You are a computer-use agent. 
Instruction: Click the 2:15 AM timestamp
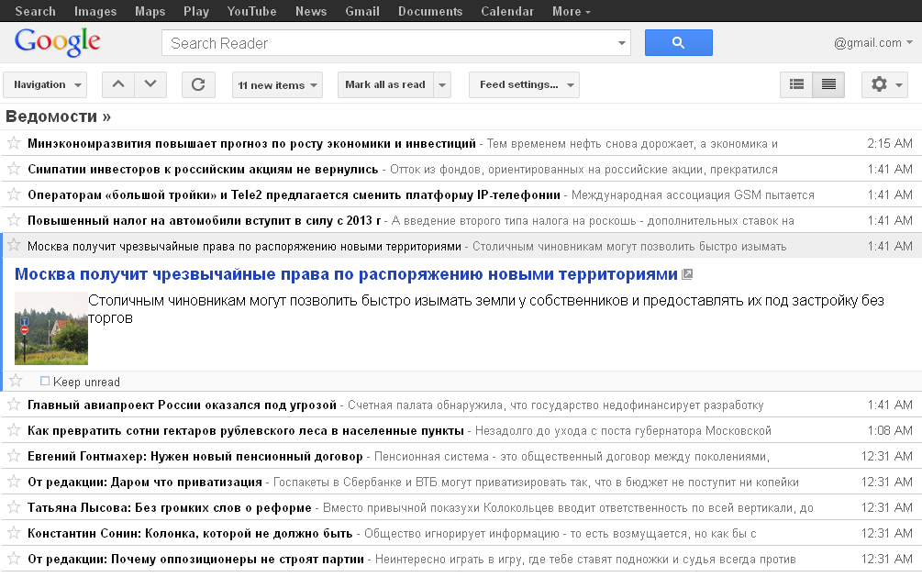pyautogui.click(x=890, y=143)
